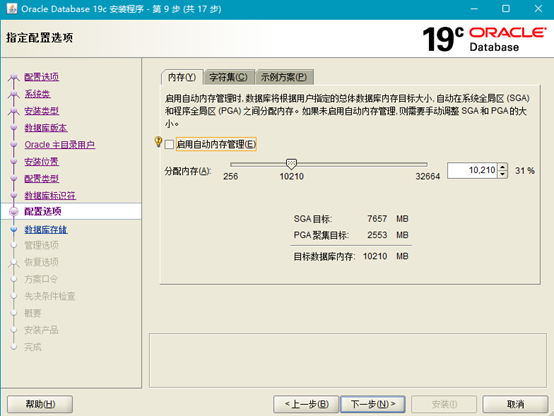Open the 配置类型 step link
554x416 pixels.
pos(42,178)
